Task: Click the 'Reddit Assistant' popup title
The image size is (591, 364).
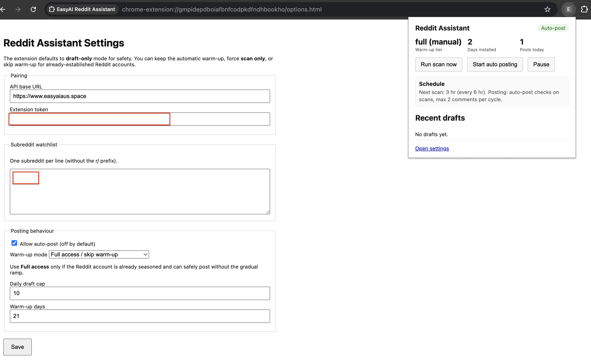Action: coord(442,28)
